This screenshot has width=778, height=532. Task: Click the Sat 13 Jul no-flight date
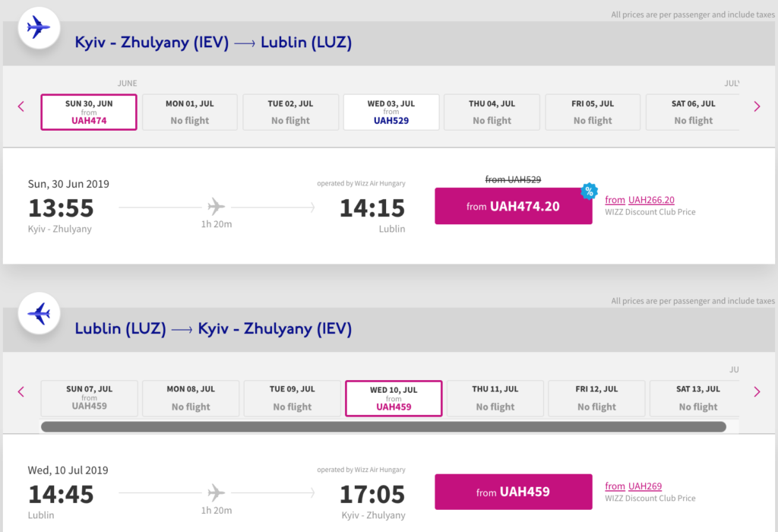tap(694, 398)
